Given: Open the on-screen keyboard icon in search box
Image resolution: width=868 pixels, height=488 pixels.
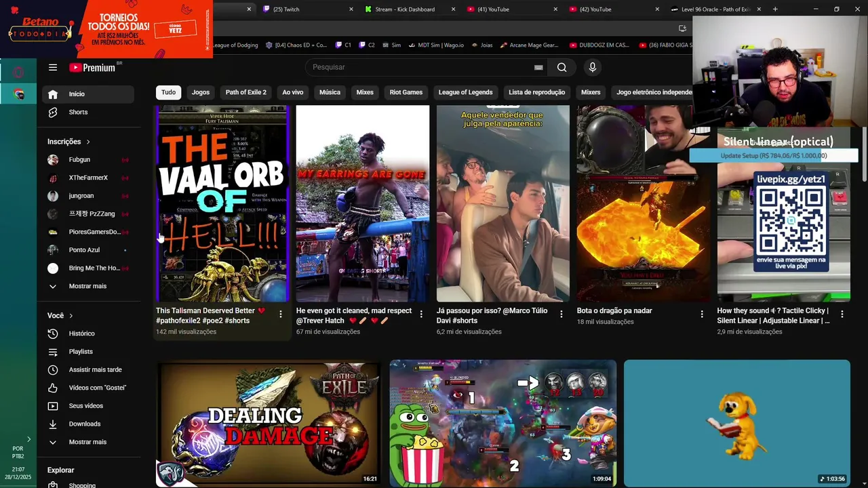Looking at the screenshot, I should (x=538, y=67).
